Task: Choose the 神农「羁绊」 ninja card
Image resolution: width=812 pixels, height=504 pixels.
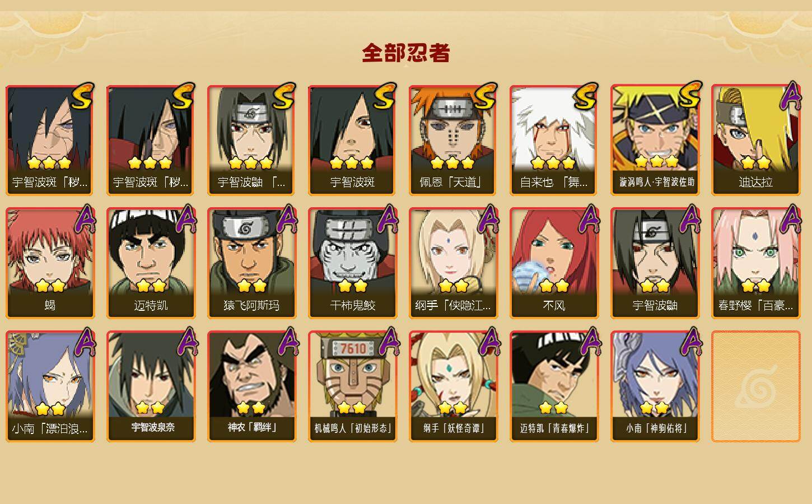Action: [251, 386]
